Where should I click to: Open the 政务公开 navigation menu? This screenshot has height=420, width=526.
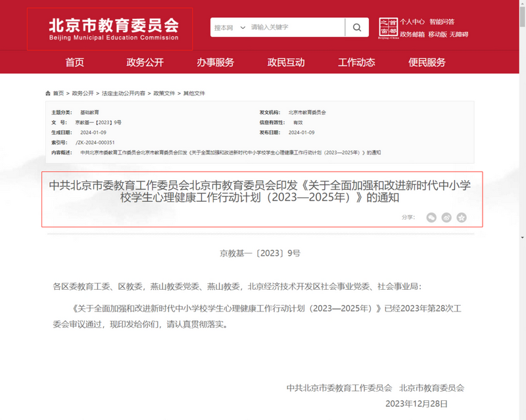pyautogui.click(x=145, y=62)
